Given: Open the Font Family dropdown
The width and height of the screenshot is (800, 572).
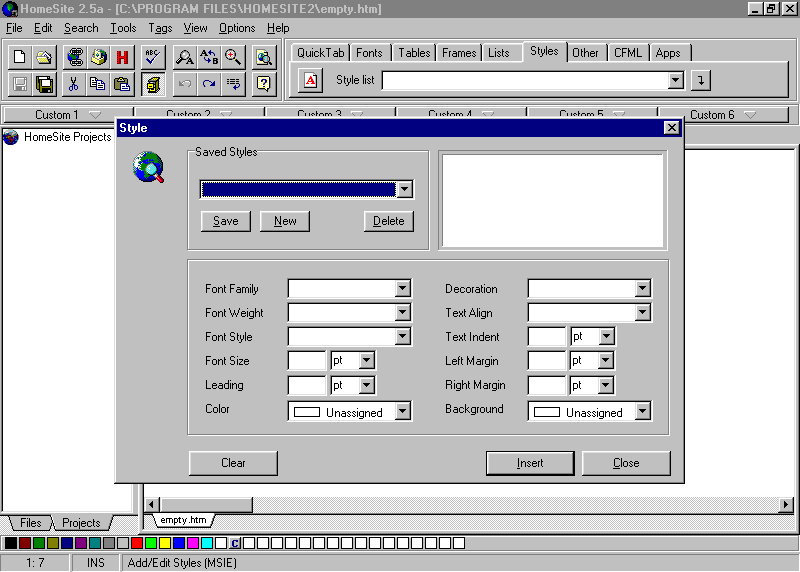Looking at the screenshot, I should tap(403, 288).
